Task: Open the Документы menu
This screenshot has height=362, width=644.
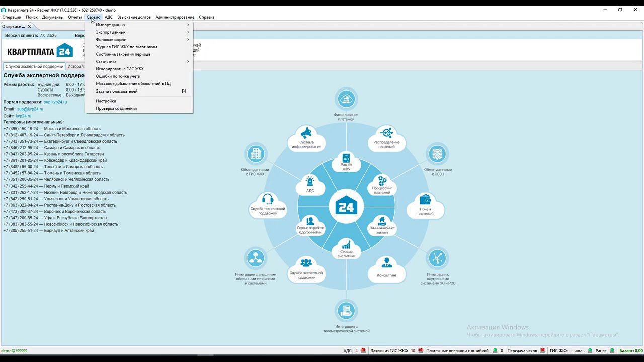Action: click(53, 17)
